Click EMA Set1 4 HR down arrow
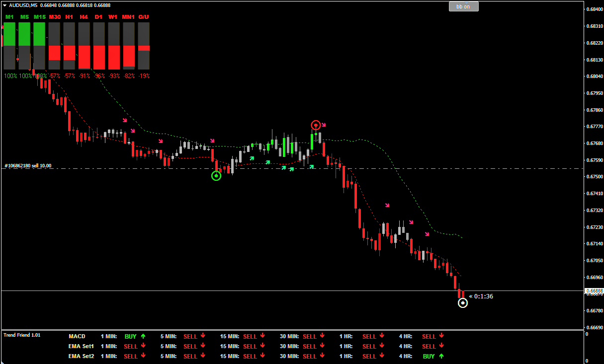The height and width of the screenshot is (364, 604). point(441,346)
